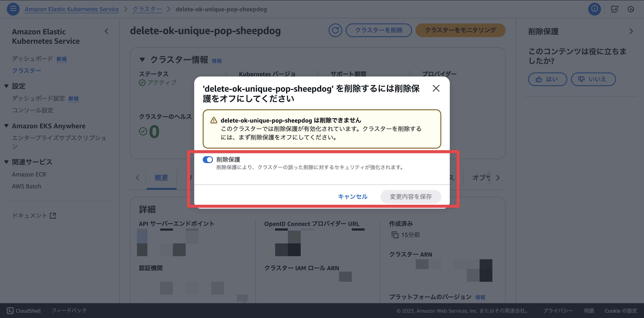Click the thumbs-up はい button

(x=547, y=79)
